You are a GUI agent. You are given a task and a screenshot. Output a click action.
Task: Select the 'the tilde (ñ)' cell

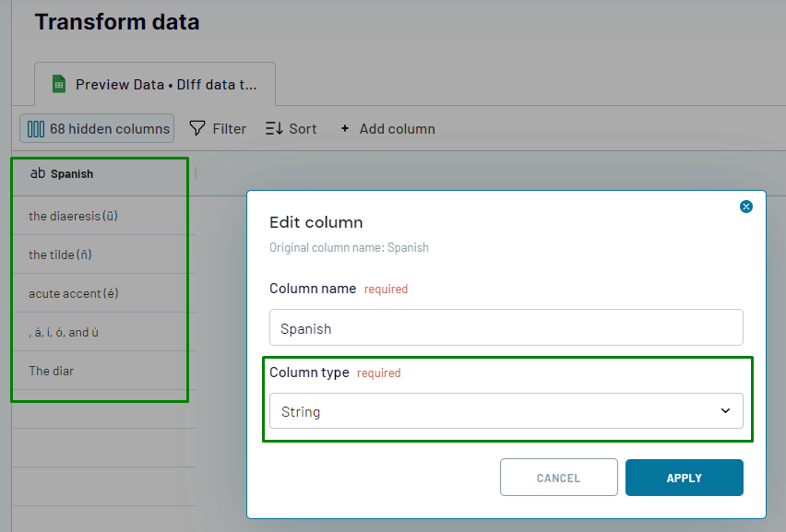pyautogui.click(x=62, y=254)
